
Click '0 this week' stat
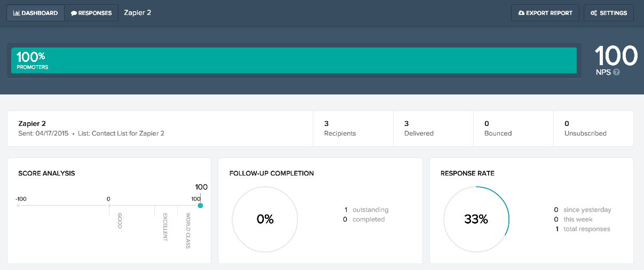click(x=574, y=219)
